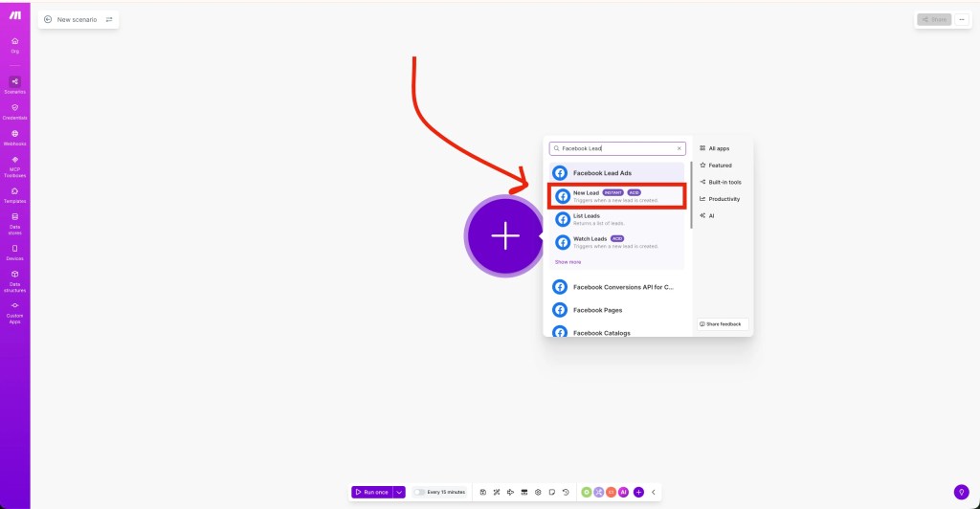Click the Run once button
This screenshot has height=509, width=980.
371,492
